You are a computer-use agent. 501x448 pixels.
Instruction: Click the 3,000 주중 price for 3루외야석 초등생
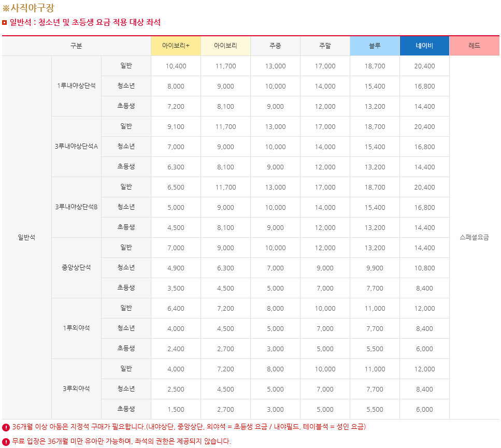click(x=276, y=409)
